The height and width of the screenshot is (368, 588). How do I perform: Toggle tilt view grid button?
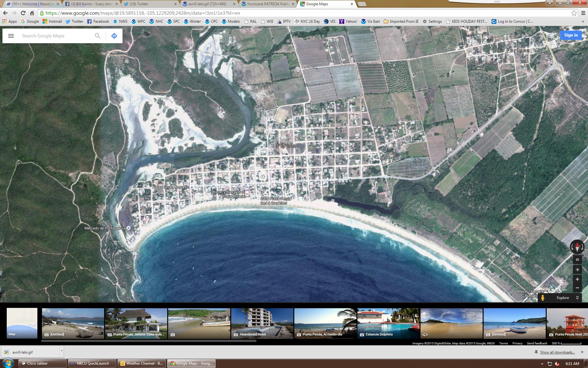pos(577,260)
